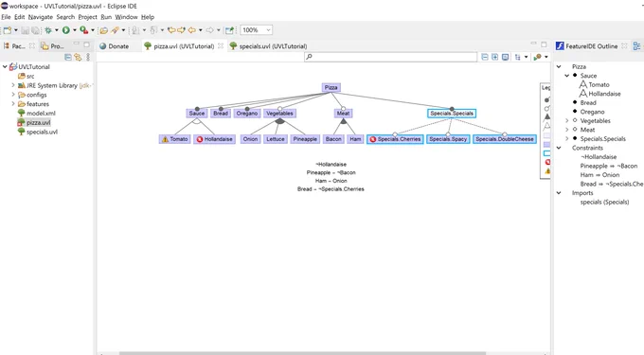Viewport: 644px width, 355px height.
Task: Collapse all features in diagram toolbar
Action: point(485,57)
